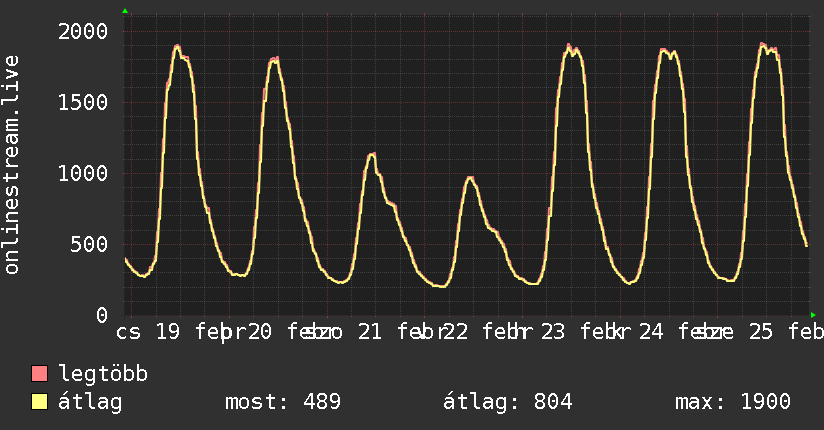Click the 'max: 1900' maximum value

point(733,402)
